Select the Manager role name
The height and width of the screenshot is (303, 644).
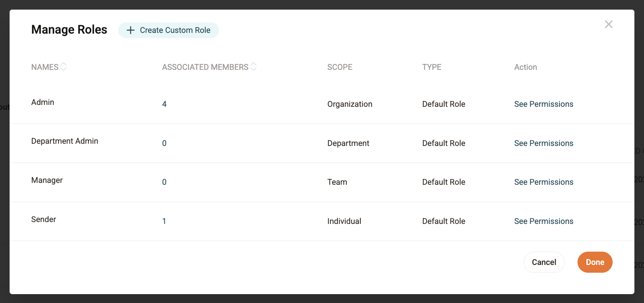47,180
